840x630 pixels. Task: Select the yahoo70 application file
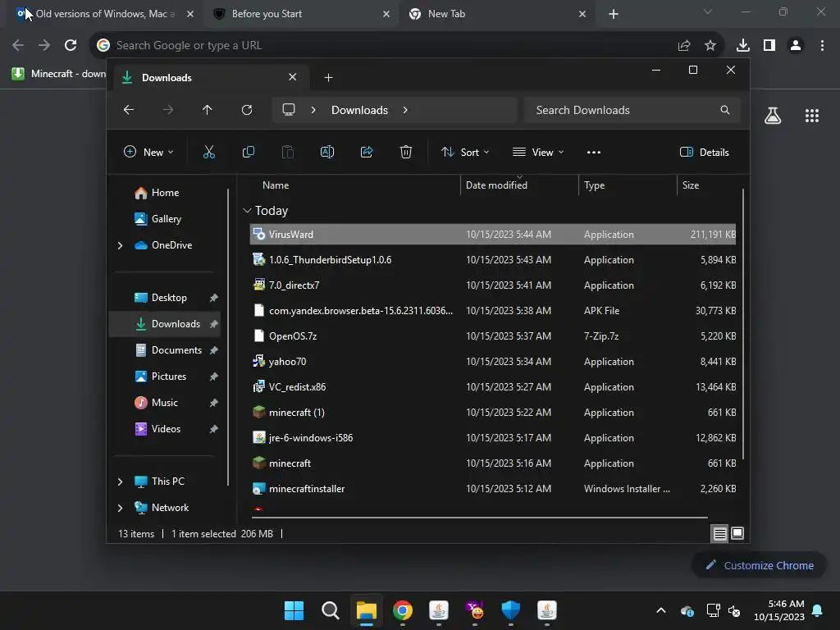tap(493, 362)
